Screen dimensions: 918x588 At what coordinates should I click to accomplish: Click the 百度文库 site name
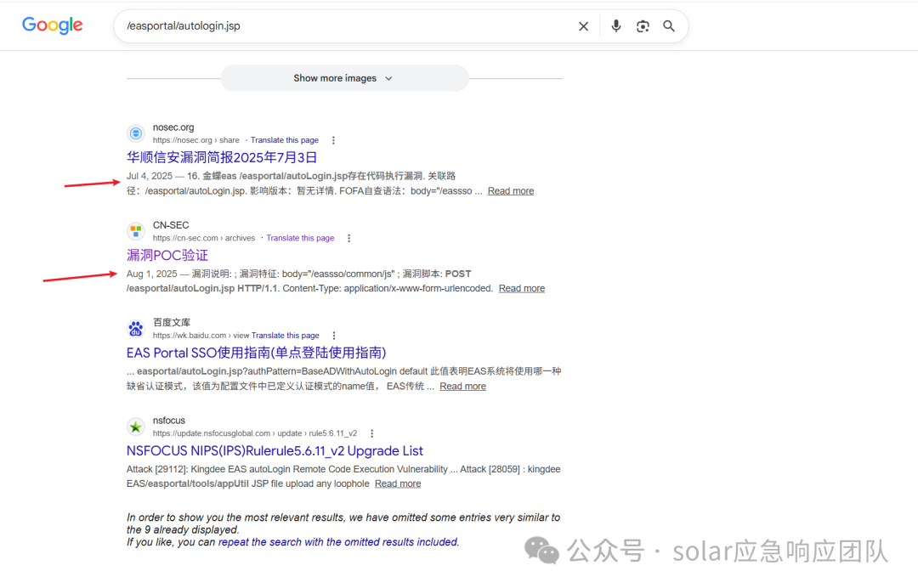(x=172, y=322)
